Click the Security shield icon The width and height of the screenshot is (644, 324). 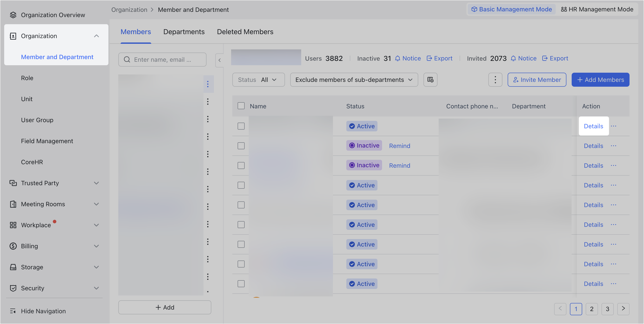[13, 288]
